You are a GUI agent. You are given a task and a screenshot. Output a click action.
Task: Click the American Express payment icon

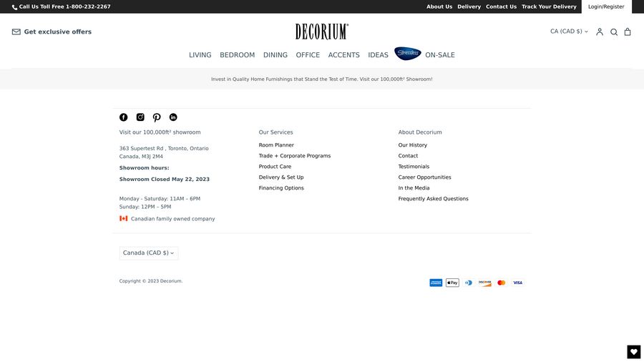436,283
